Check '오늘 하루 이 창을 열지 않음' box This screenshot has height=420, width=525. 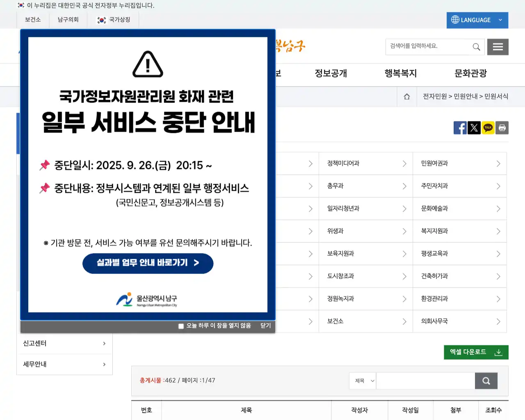(x=181, y=326)
